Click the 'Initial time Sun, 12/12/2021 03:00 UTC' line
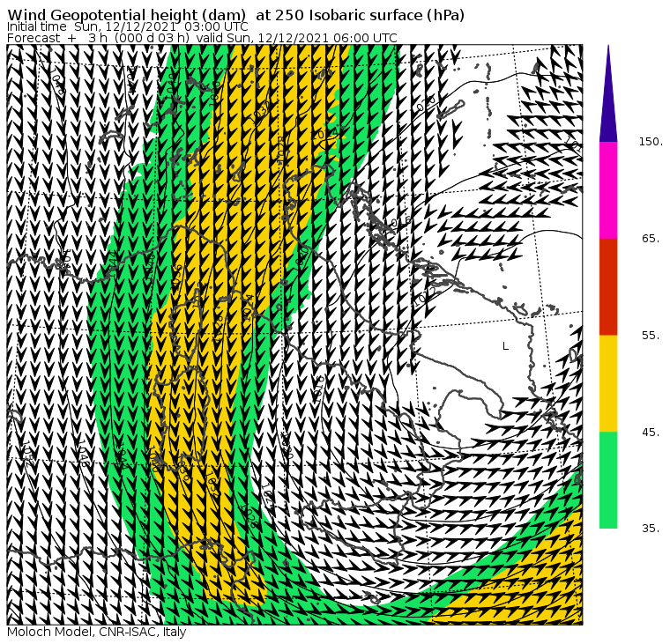Screen dimensions: 670x644 pos(127,26)
